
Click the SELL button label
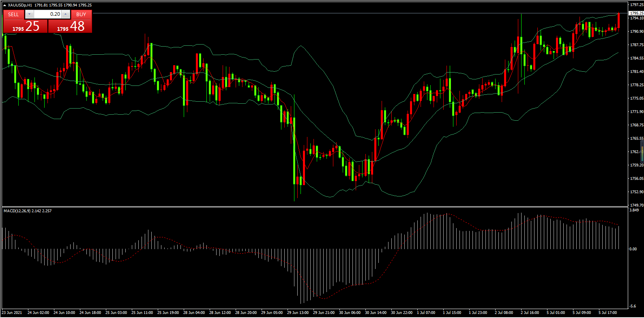click(x=13, y=14)
